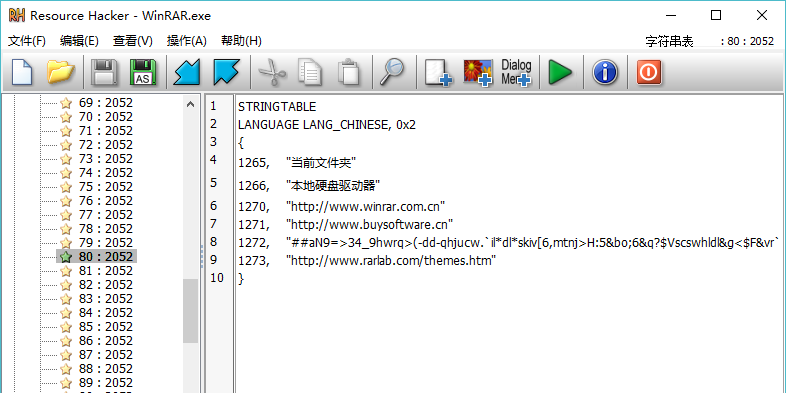Viewport: 786px width, 393px height.
Task: Compile script with green play button
Action: (x=560, y=72)
